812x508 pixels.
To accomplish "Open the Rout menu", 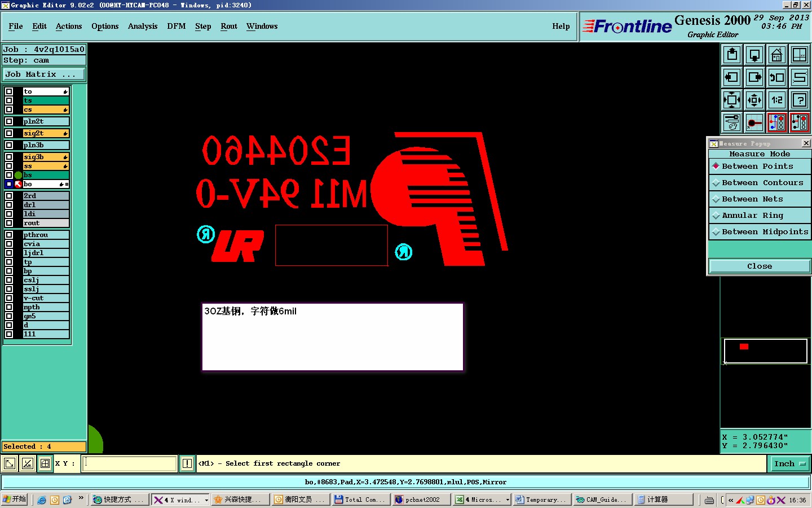I will pos(229,27).
